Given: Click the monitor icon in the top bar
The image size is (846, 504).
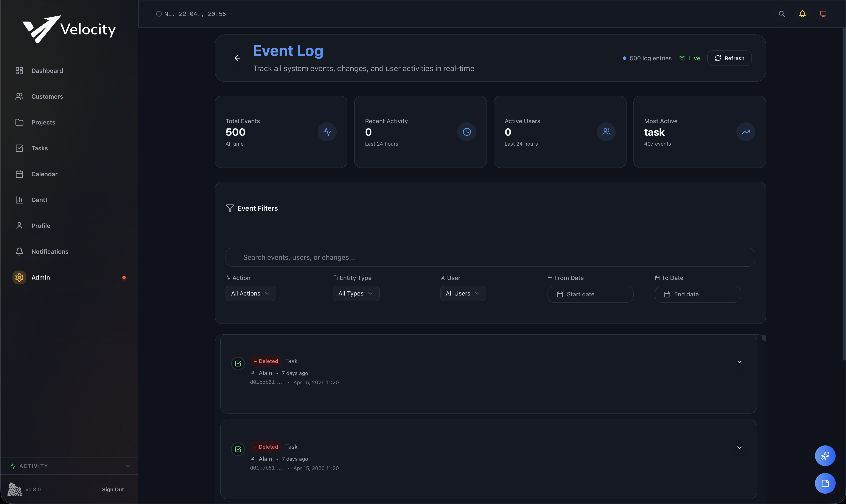Looking at the screenshot, I should pyautogui.click(x=823, y=14).
